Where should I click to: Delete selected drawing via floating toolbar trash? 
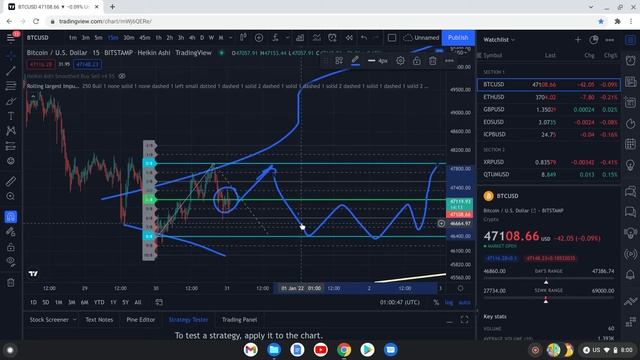coord(432,60)
